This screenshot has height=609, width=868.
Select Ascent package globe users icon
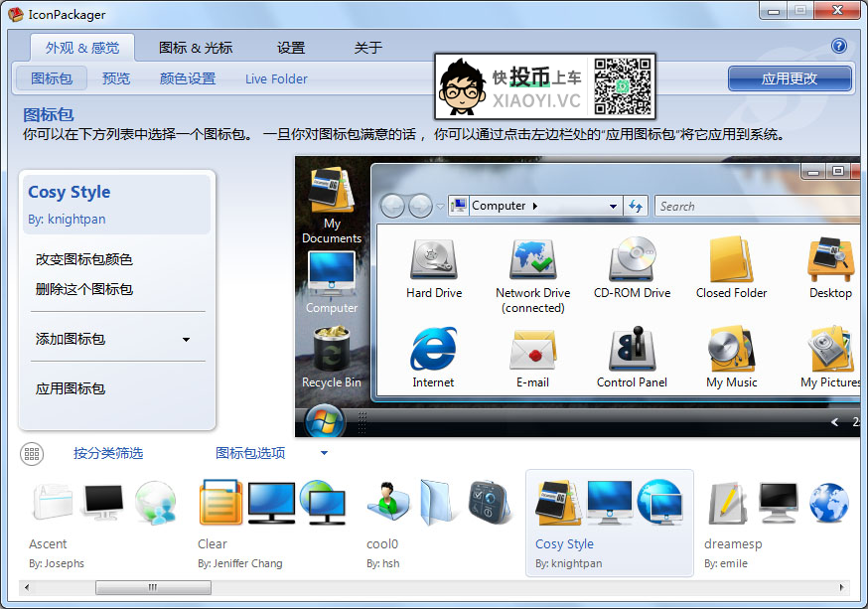[x=156, y=503]
